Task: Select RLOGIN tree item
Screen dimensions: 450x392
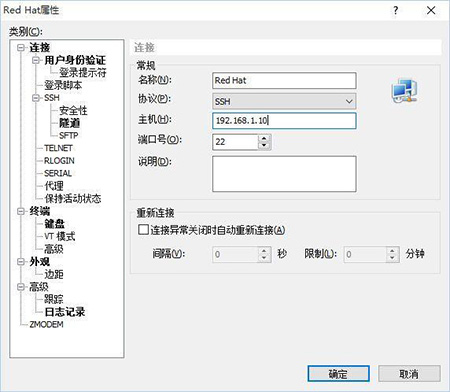Action: pyautogui.click(x=59, y=161)
